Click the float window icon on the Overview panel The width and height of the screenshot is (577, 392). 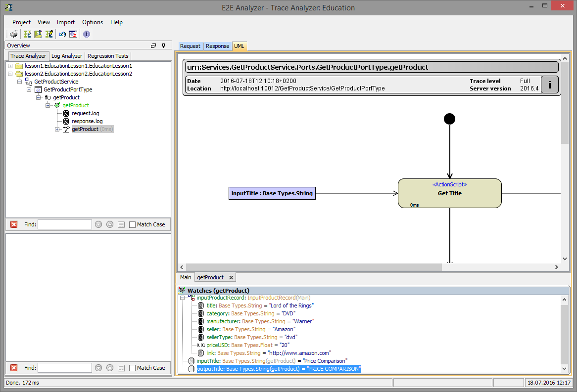[153, 45]
